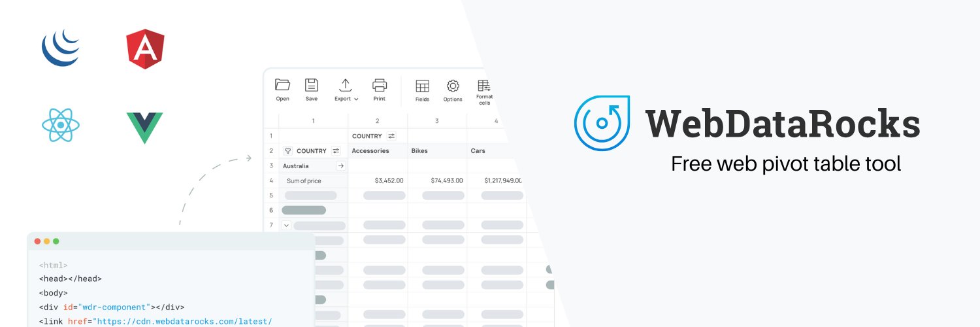Click the filter funnel icon beside COUNTRY
980x327 pixels.
pos(287,151)
